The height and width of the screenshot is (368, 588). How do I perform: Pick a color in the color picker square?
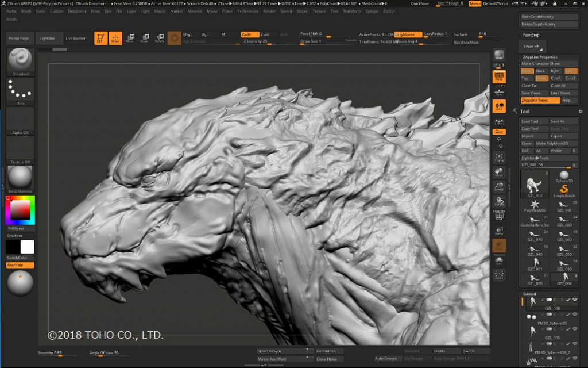(x=20, y=210)
